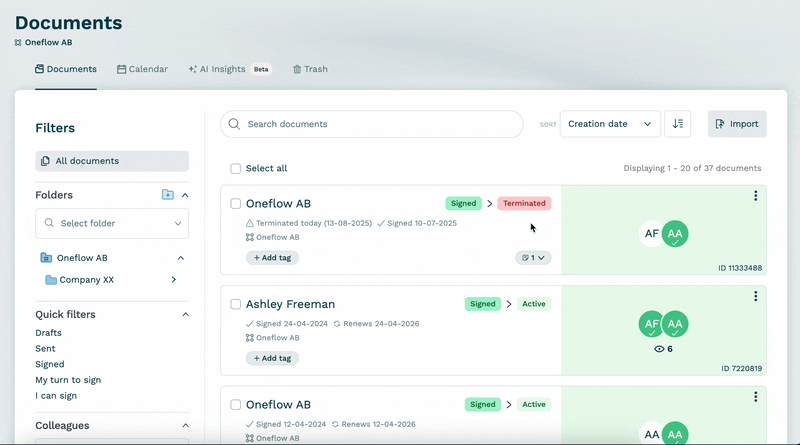This screenshot has width=800, height=445.
Task: Click the AF avatar on terminated document
Action: point(651,234)
